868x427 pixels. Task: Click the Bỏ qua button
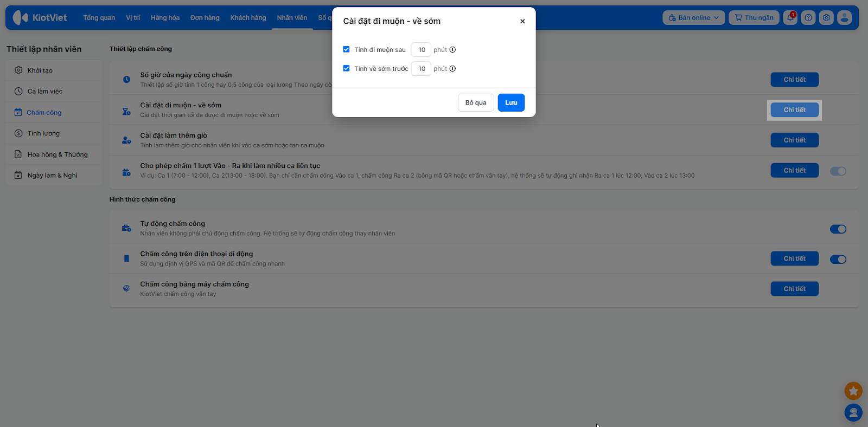pyautogui.click(x=476, y=103)
